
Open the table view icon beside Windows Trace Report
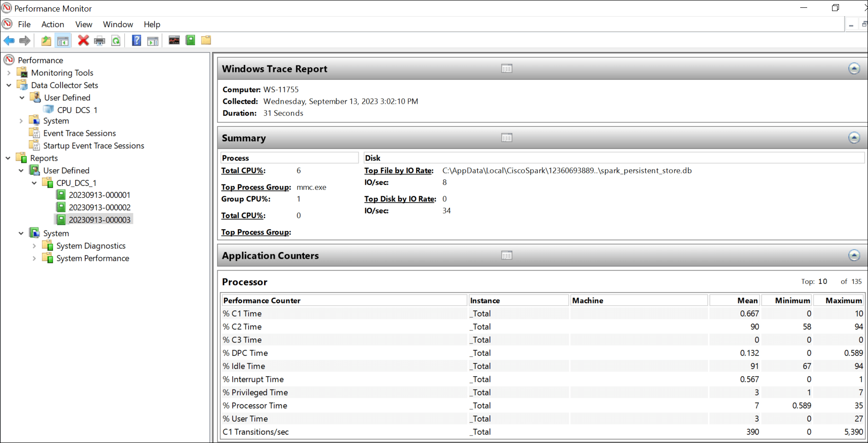coord(506,68)
